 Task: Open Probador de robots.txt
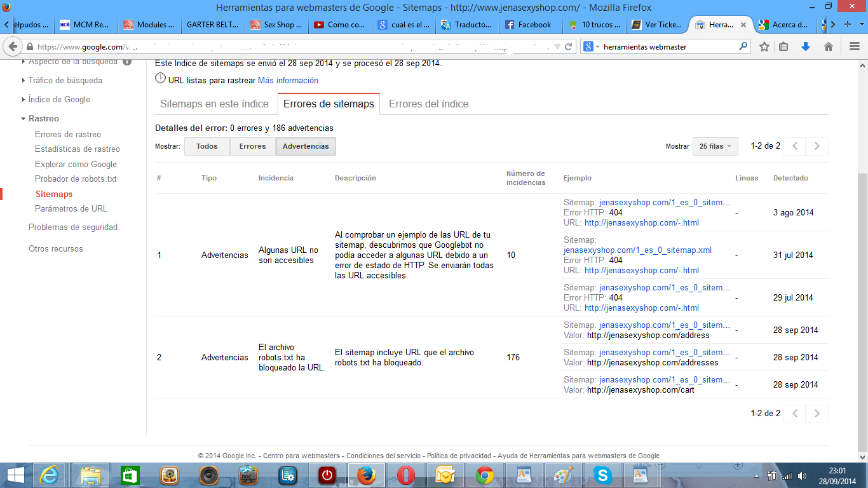[76, 179]
